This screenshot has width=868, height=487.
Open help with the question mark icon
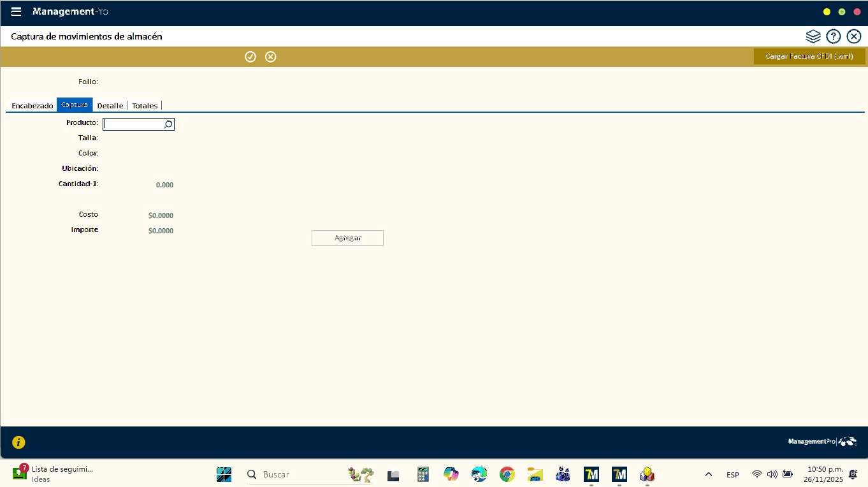coord(834,36)
